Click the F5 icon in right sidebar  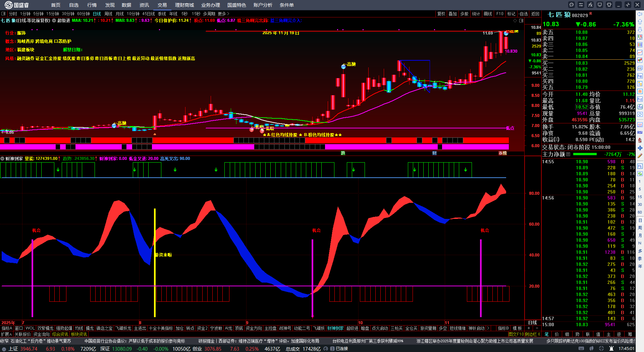pyautogui.click(x=640, y=166)
